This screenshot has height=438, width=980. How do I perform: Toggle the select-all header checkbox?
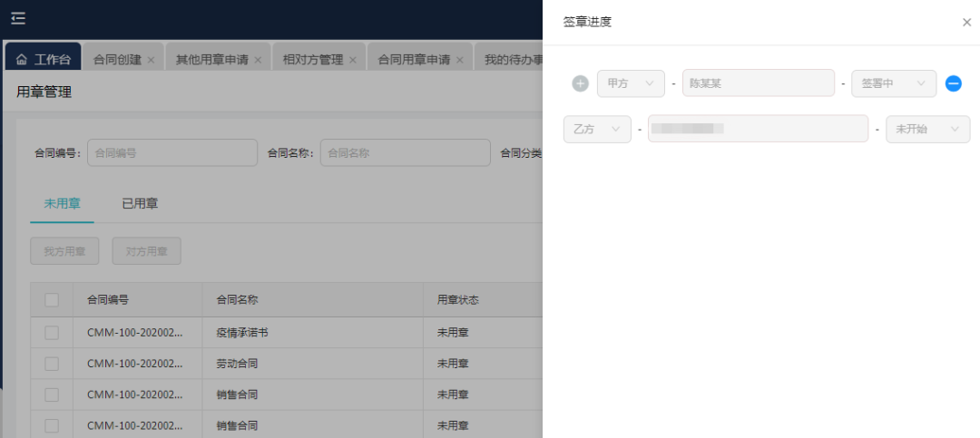[52, 300]
